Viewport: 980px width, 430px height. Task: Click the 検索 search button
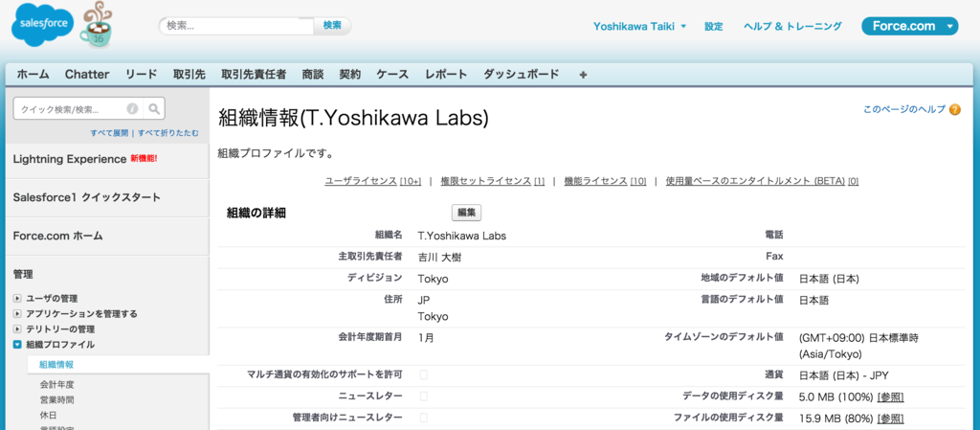(332, 26)
